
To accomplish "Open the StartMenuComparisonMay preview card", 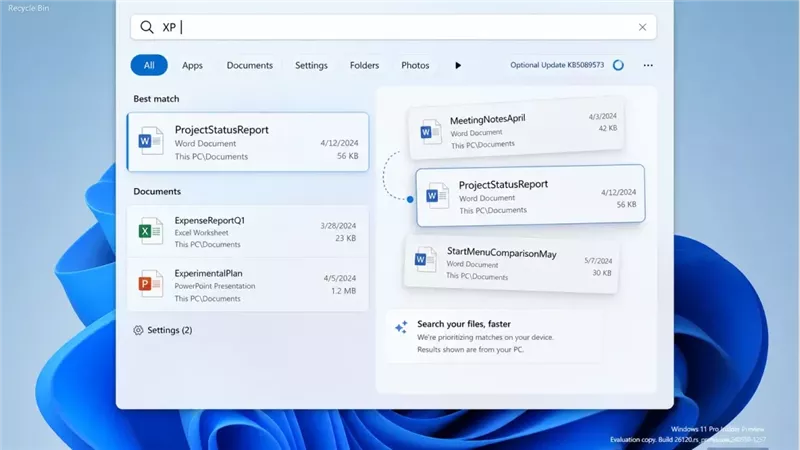I will (x=512, y=263).
